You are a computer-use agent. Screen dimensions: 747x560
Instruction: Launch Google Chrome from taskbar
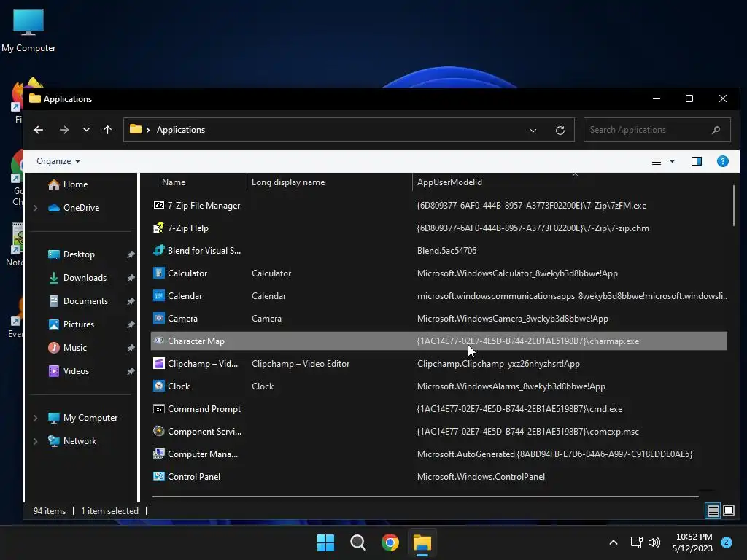pyautogui.click(x=390, y=542)
